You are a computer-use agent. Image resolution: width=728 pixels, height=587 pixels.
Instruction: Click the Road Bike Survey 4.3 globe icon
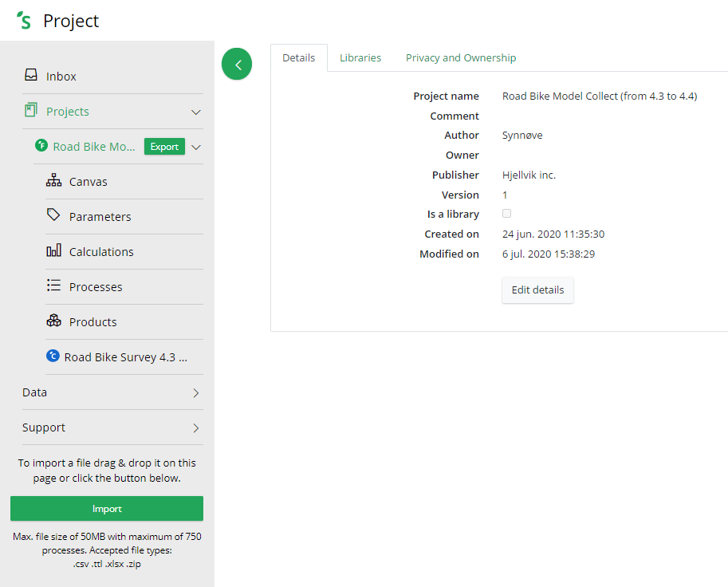click(53, 356)
